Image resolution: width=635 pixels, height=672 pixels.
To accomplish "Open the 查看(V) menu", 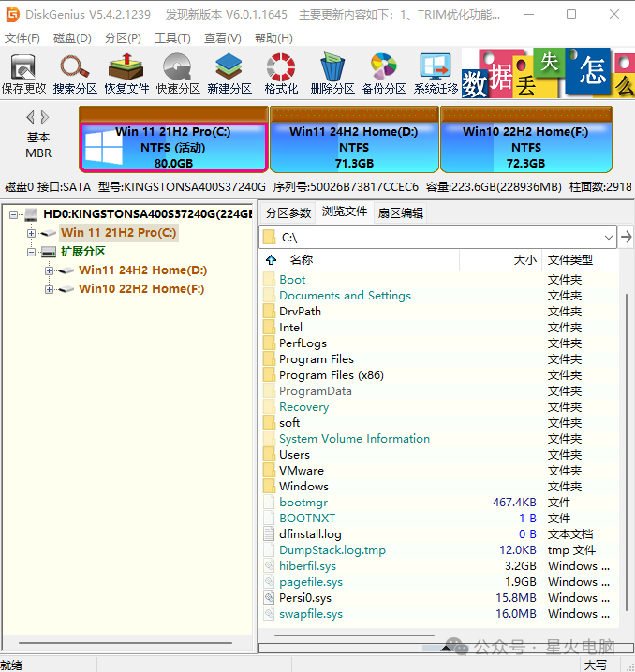I will pos(223,38).
